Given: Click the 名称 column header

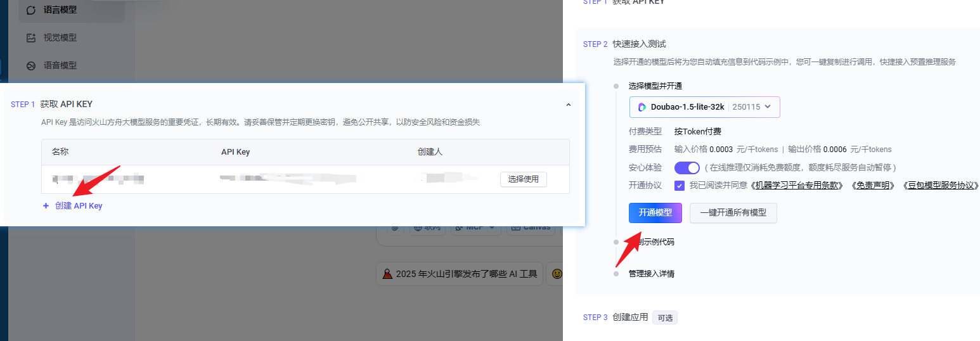Looking at the screenshot, I should tap(60, 152).
